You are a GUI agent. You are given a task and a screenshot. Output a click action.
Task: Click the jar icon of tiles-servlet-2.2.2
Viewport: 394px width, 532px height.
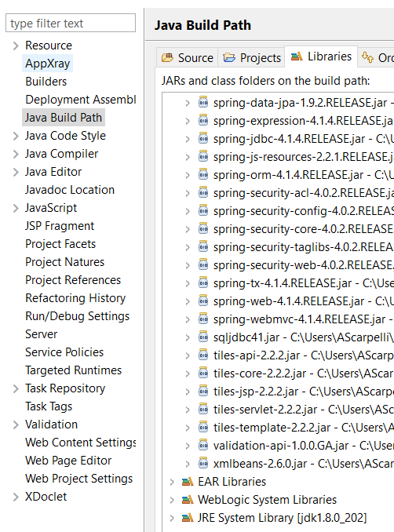pos(203,409)
